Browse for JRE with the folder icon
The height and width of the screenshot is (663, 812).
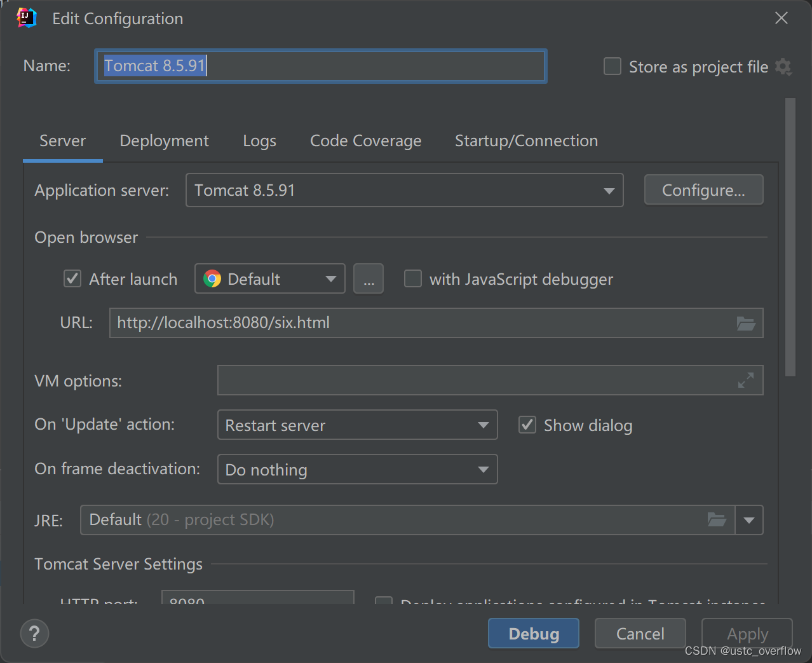click(717, 520)
